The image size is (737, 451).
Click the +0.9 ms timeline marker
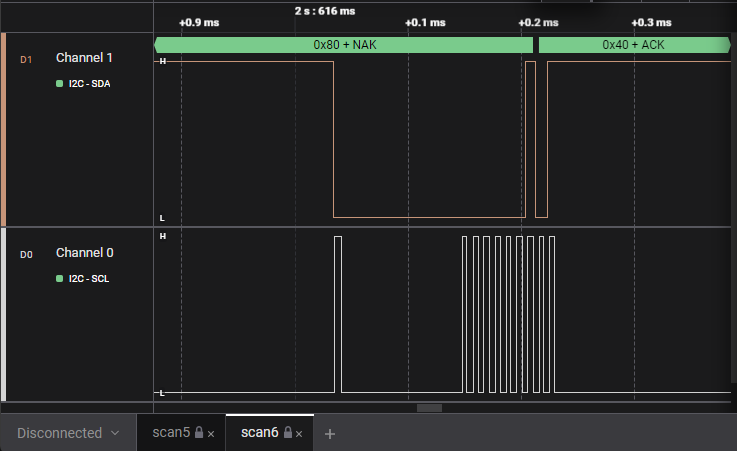point(198,22)
